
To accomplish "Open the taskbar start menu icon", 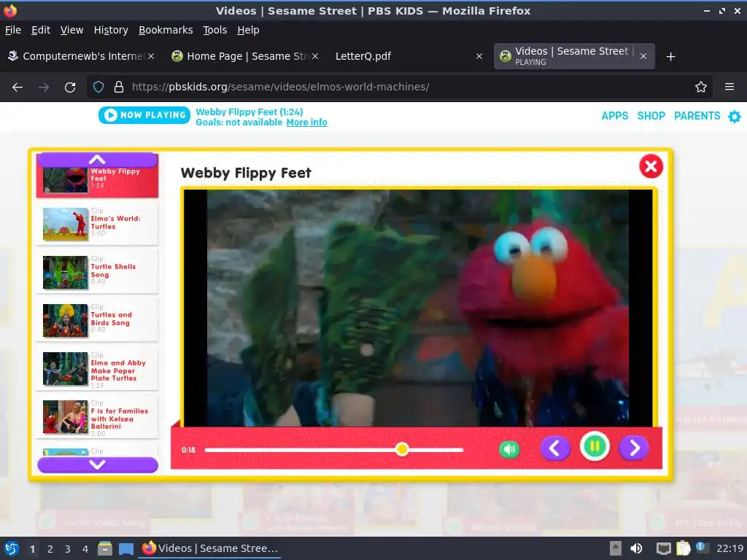I will click(12, 548).
